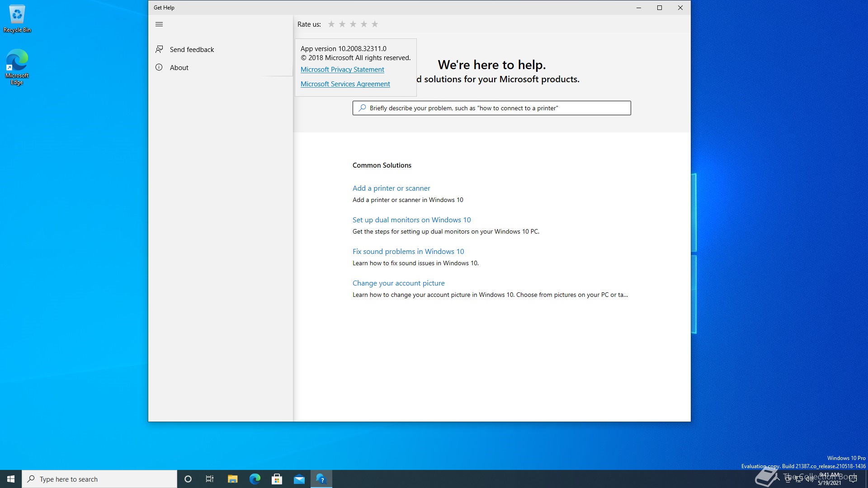Open Change your account picture solution
The height and width of the screenshot is (488, 868).
(398, 283)
